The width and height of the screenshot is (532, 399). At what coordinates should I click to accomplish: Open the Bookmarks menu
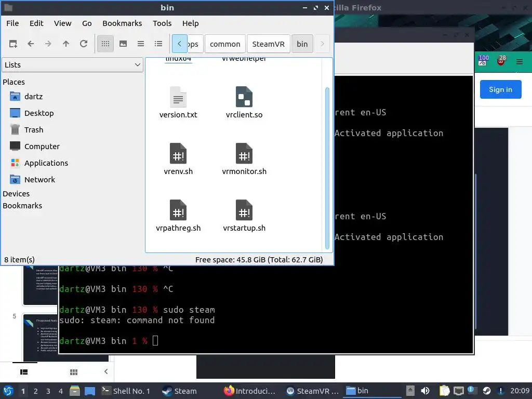pos(122,23)
